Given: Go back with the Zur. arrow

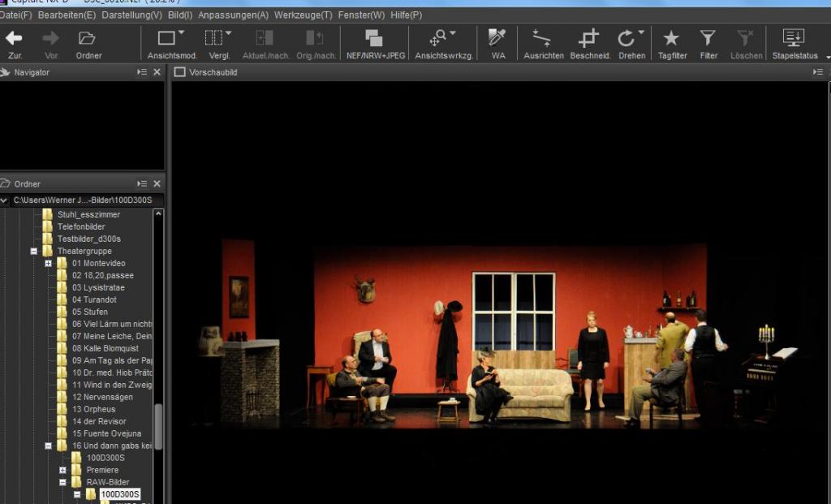Looking at the screenshot, I should pos(14,38).
